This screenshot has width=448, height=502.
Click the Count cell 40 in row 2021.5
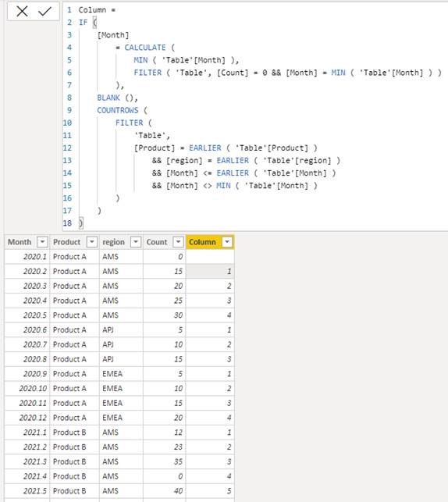pyautogui.click(x=164, y=491)
